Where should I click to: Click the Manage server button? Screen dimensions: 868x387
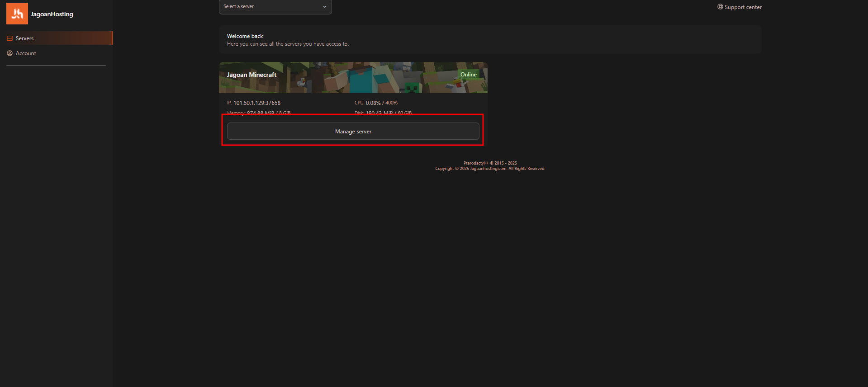point(353,131)
